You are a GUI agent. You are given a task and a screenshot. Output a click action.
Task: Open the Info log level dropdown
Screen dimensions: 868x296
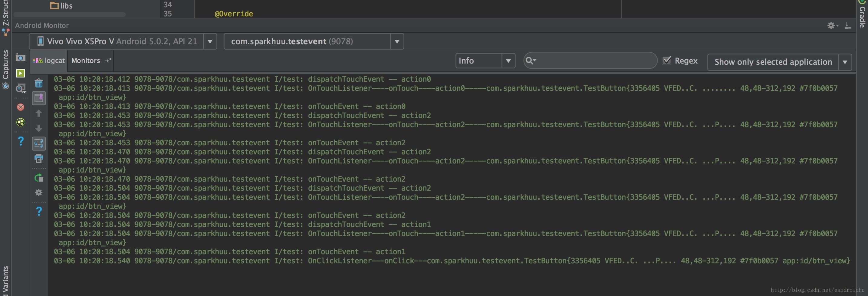(x=485, y=61)
